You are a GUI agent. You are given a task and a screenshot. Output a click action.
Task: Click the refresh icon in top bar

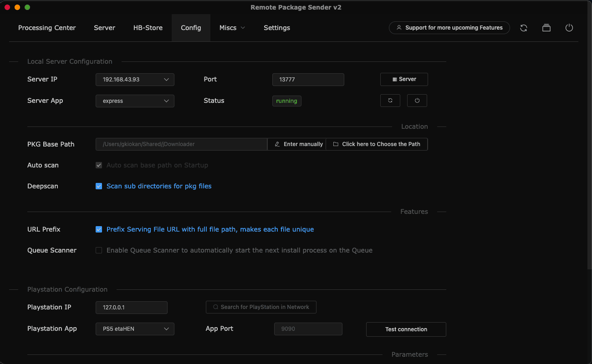tap(524, 28)
